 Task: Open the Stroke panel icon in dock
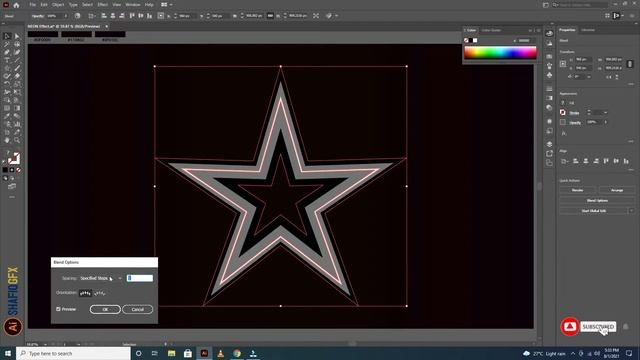[x=549, y=89]
